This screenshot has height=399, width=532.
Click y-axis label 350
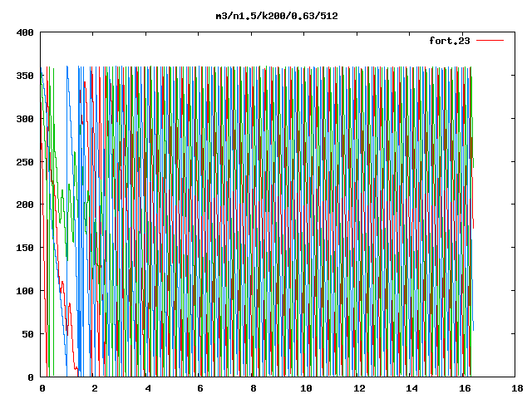point(25,76)
